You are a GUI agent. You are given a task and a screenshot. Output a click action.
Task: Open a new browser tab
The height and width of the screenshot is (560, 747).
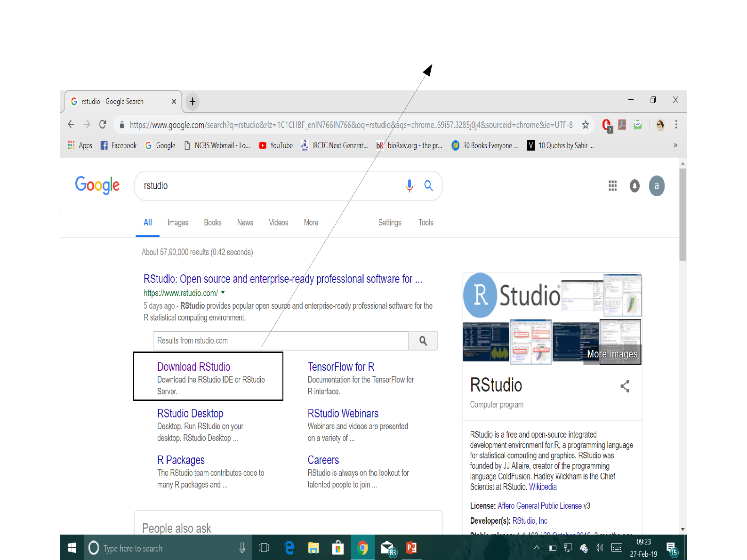[193, 101]
